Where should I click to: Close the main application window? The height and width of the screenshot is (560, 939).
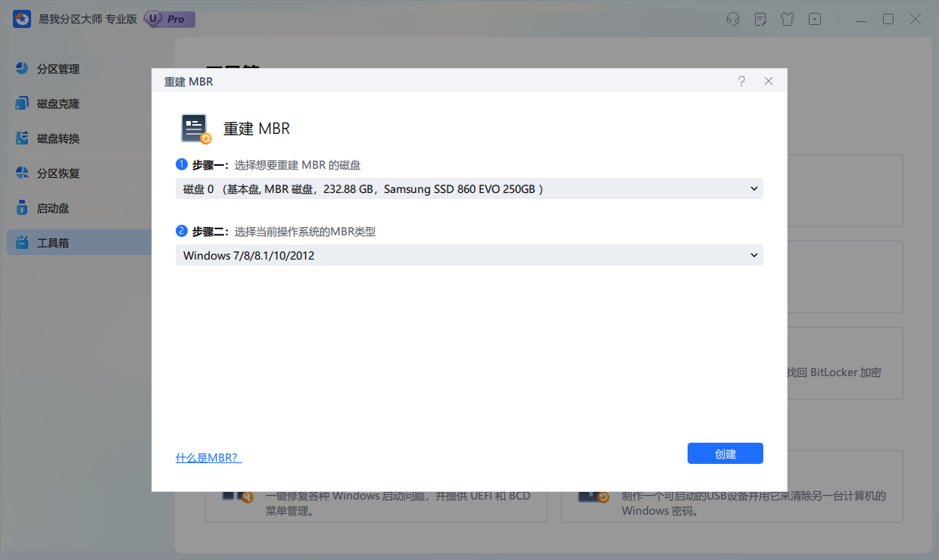(916, 19)
